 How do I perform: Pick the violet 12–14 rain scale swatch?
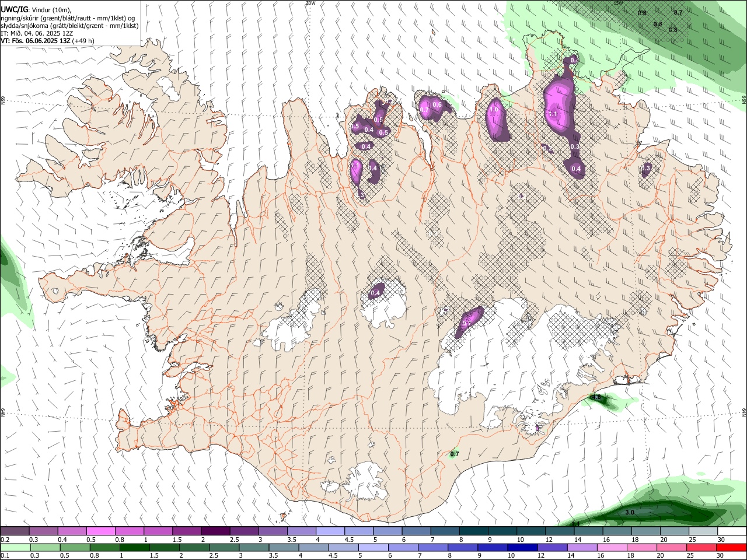552,547
